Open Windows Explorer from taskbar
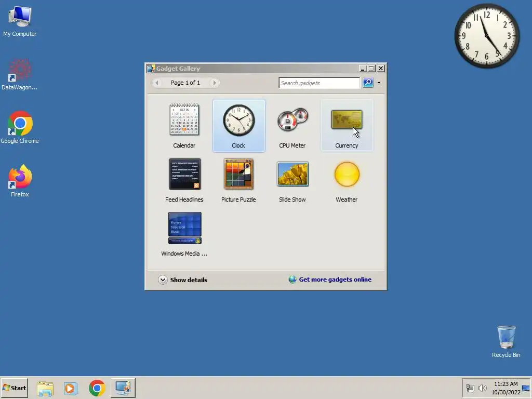Viewport: 532px width, 399px height. point(45,388)
